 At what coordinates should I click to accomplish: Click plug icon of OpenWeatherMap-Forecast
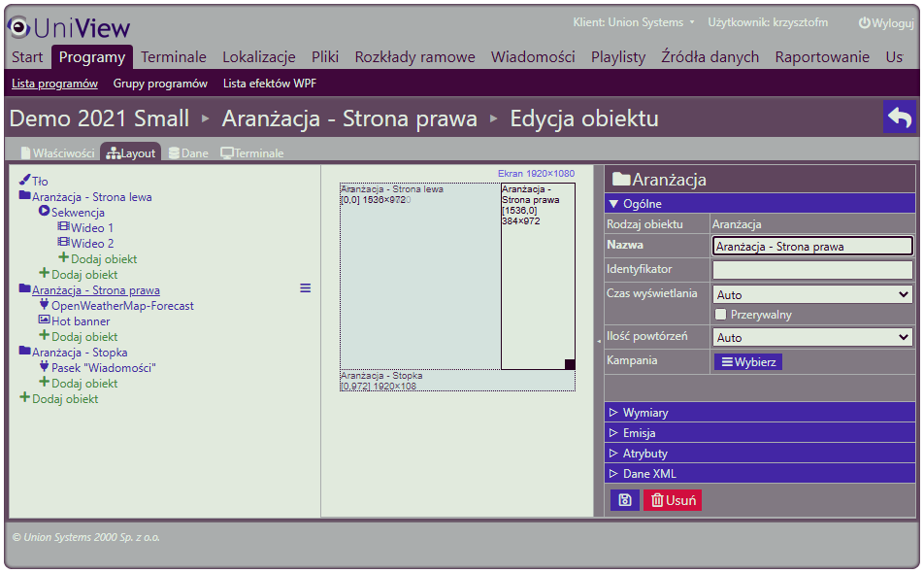(45, 304)
